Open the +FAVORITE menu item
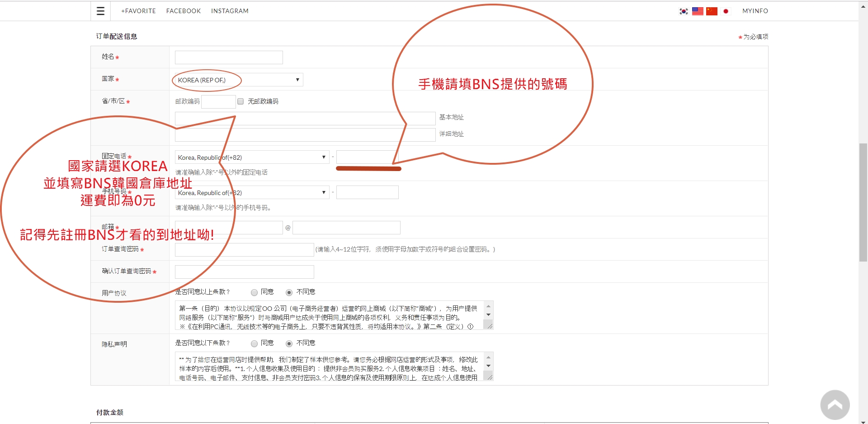The image size is (868, 424). pyautogui.click(x=138, y=11)
